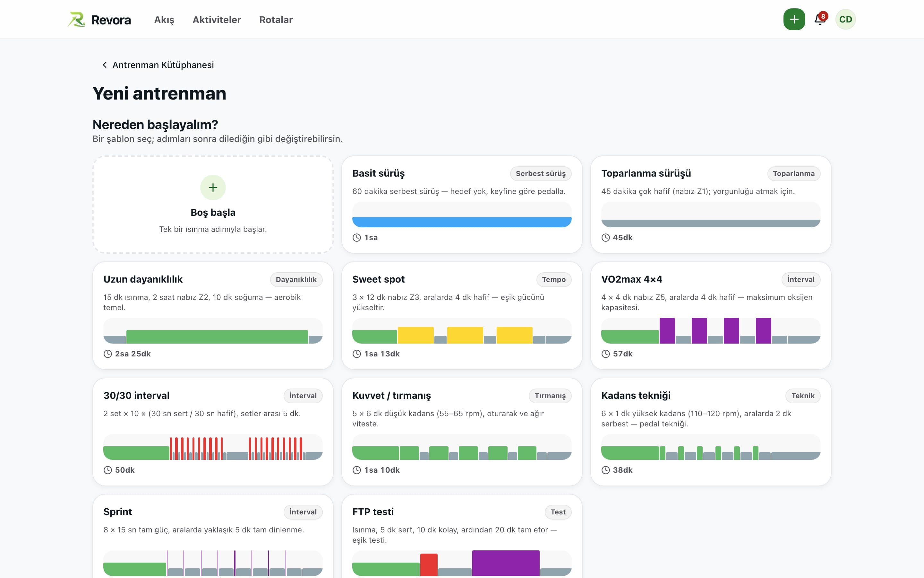Click clock icon beside 57dk
This screenshot has height=578, width=924.
tap(605, 354)
